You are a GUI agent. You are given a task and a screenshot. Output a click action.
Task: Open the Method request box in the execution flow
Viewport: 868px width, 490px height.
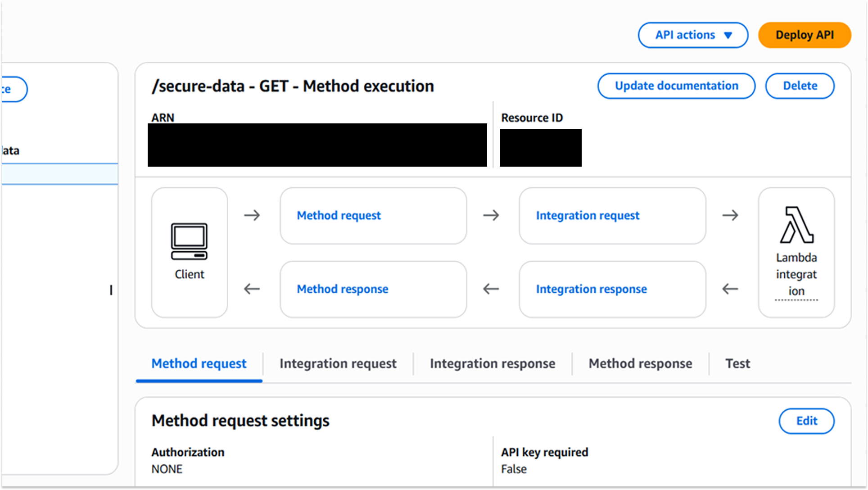[x=373, y=216]
